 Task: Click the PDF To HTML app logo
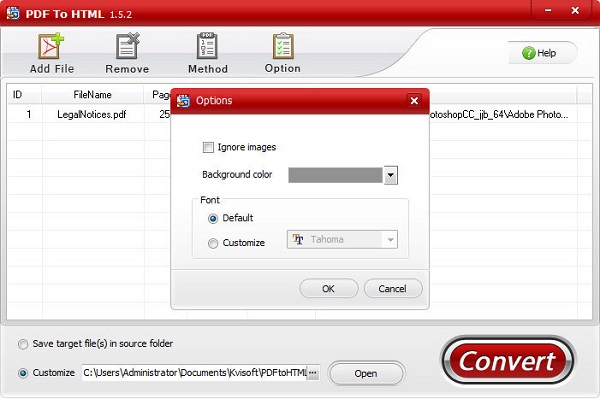(13, 13)
